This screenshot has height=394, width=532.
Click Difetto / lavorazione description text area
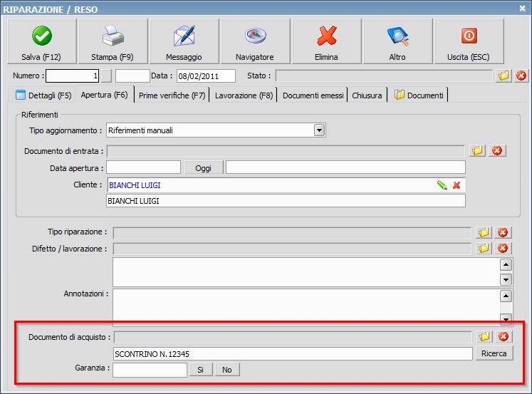306,272
